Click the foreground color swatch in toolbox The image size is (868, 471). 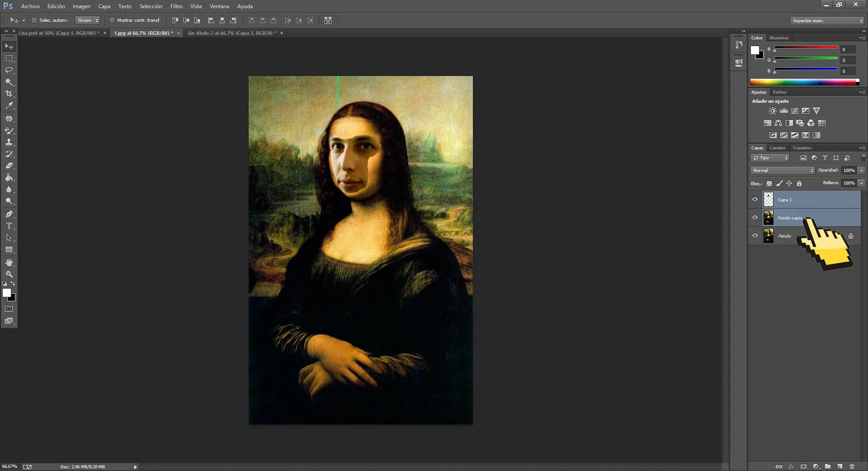tap(7, 293)
